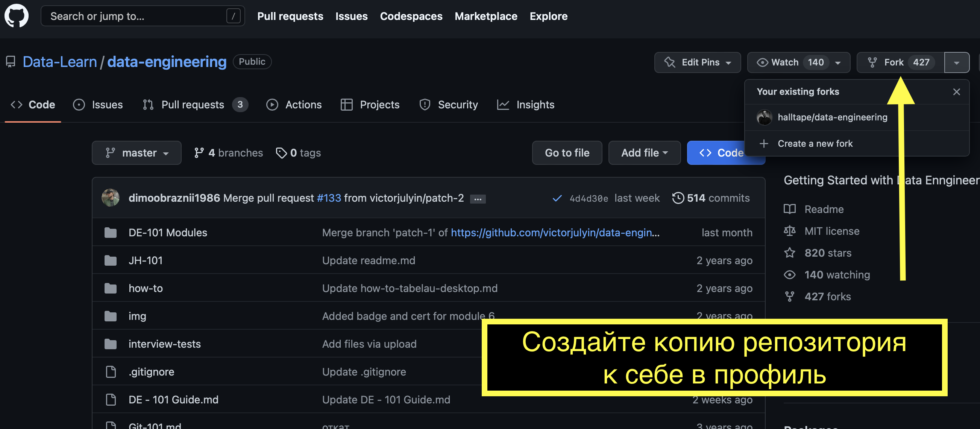
Task: Open the img folder
Action: click(x=137, y=316)
